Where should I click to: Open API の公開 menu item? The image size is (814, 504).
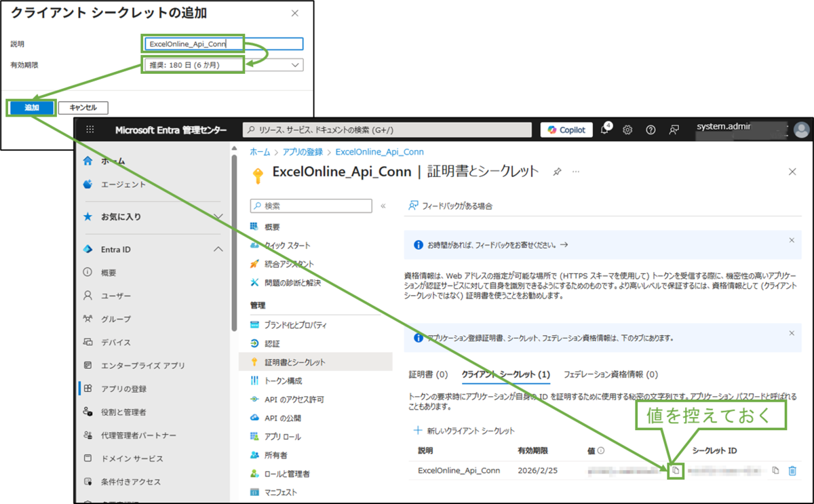click(x=283, y=418)
